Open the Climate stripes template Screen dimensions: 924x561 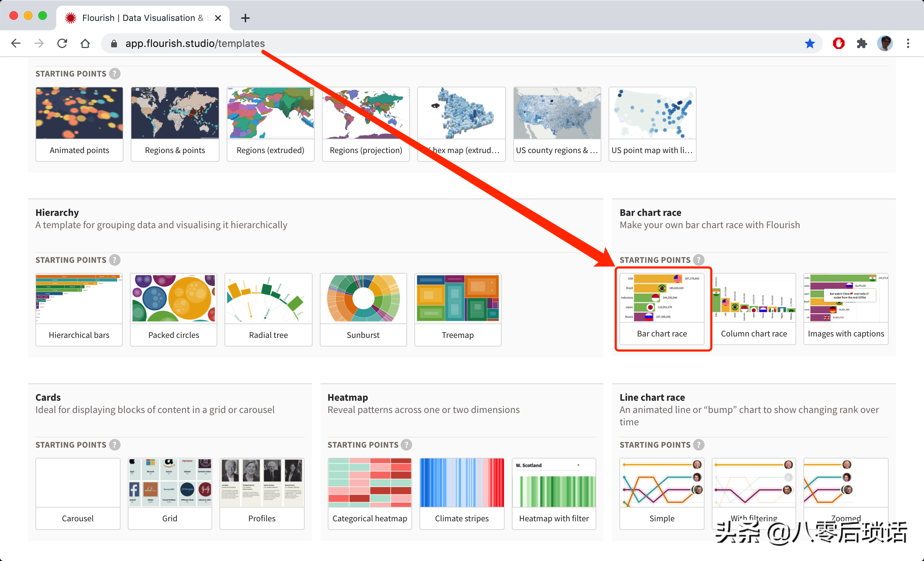[x=462, y=493]
